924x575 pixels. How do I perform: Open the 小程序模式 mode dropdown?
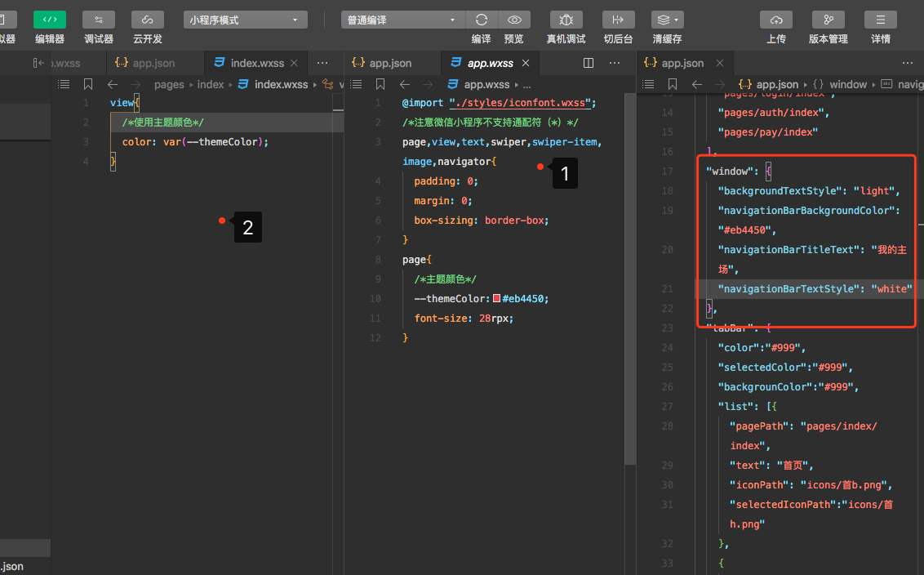[245, 20]
